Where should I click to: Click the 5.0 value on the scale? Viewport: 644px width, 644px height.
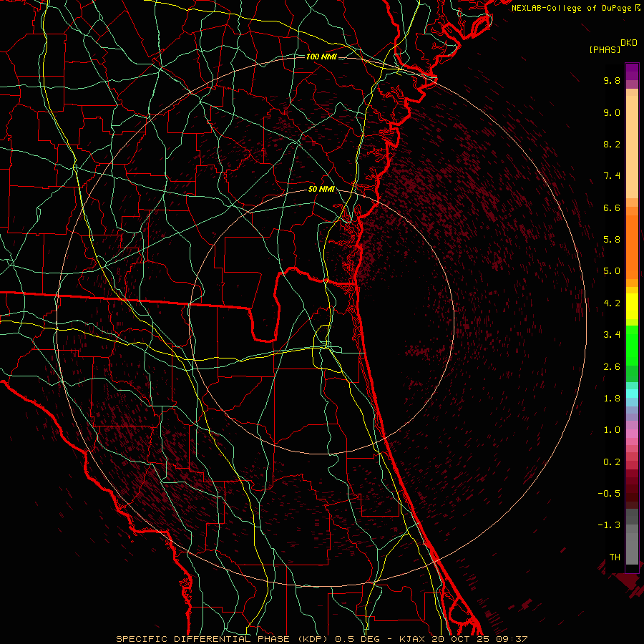611,271
